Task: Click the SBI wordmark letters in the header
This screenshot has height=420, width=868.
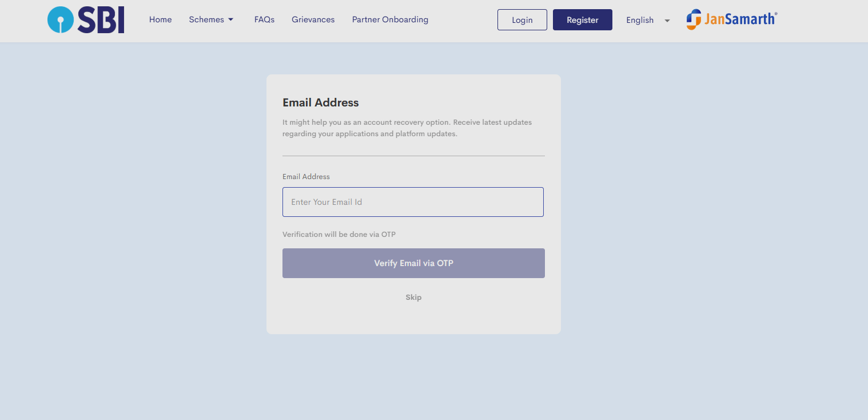Action: pyautogui.click(x=101, y=21)
